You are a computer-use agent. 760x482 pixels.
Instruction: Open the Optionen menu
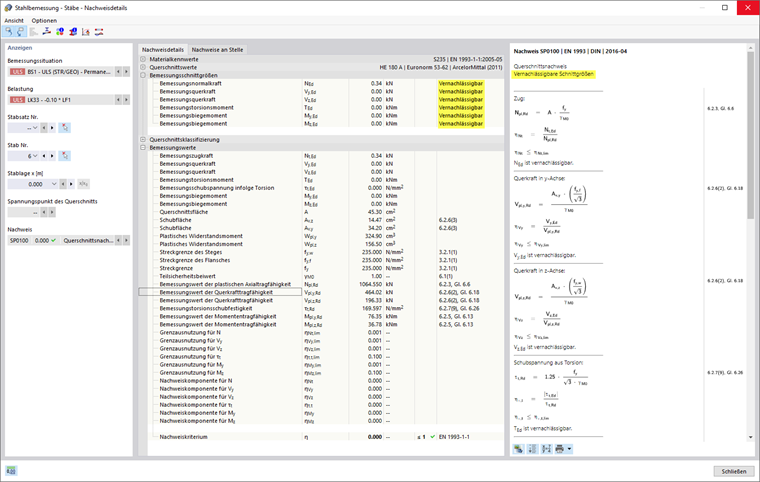pos(44,21)
